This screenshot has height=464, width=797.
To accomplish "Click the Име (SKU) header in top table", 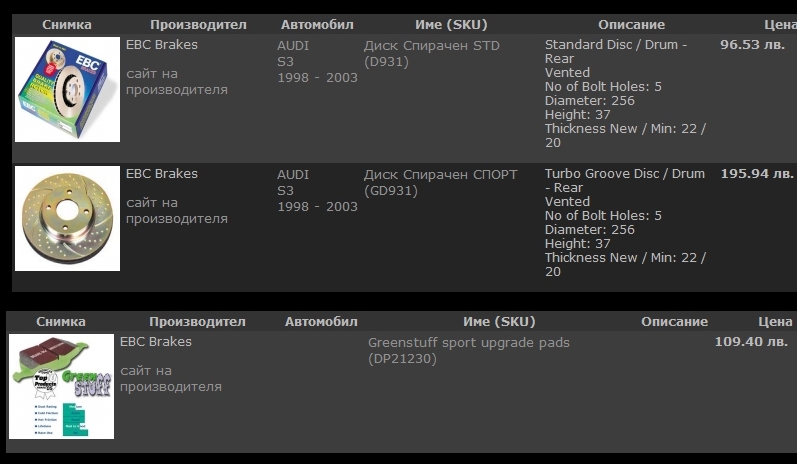I will 450,24.
